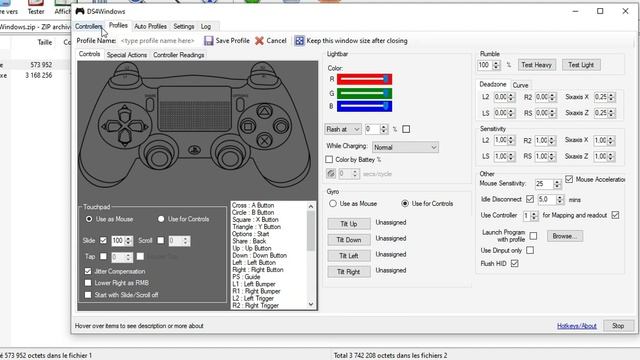The width and height of the screenshot is (640, 360).
Task: Click the Tilt Down button
Action: [x=349, y=240]
